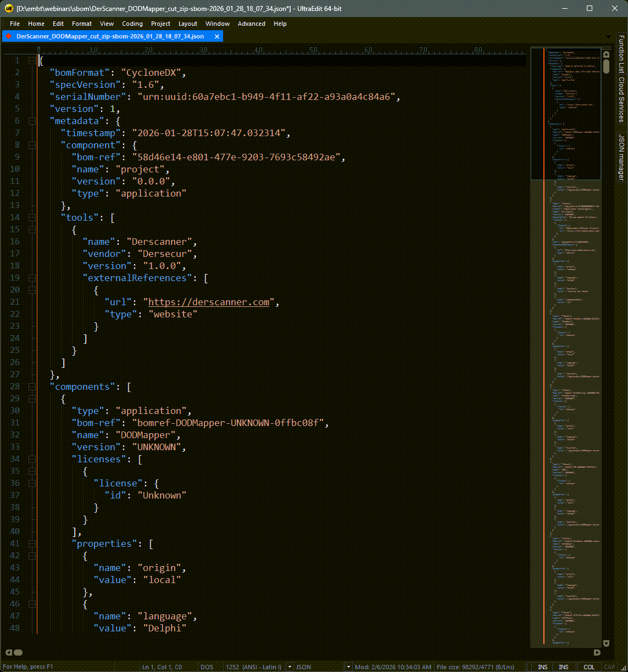Screen dimensions: 628x672
Task: Click the vertical scrollbar down arrow
Action: 606,643
